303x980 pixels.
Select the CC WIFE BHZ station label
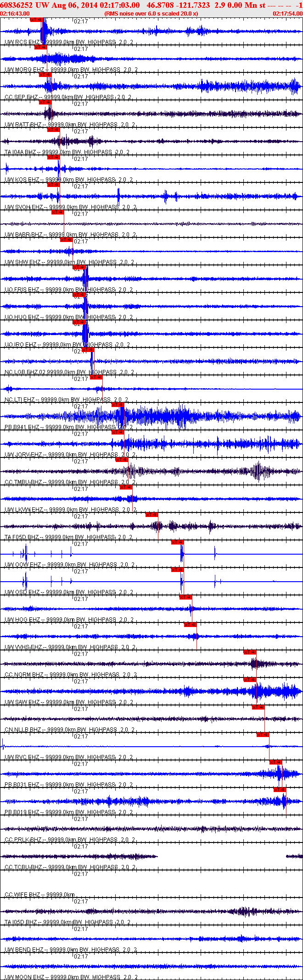(x=22, y=895)
